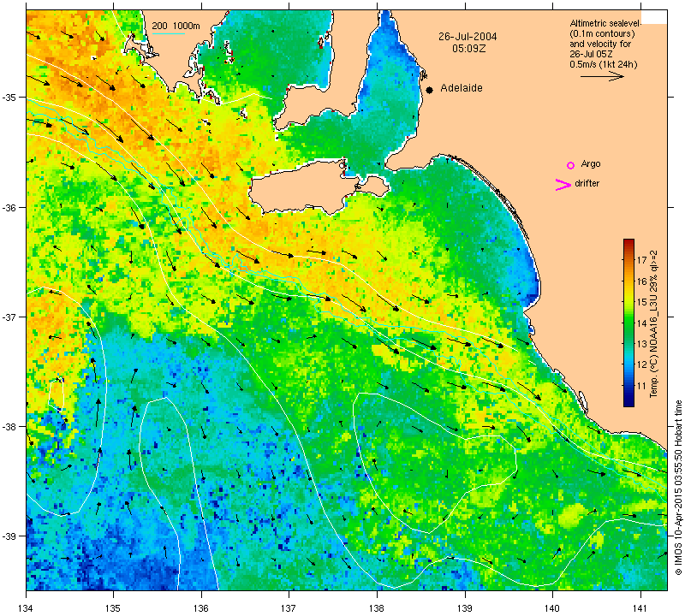Click the 'Altimetric sealevel' legend heading
Screen dimensions: 685x616
pyautogui.click(x=605, y=24)
